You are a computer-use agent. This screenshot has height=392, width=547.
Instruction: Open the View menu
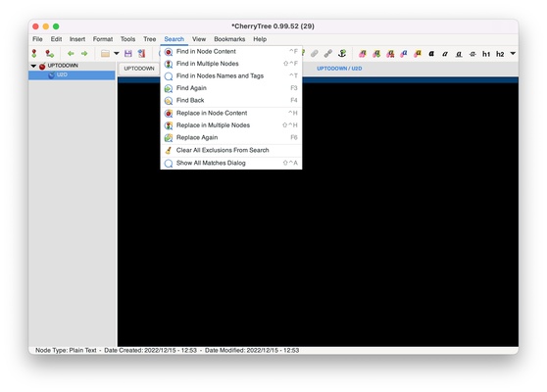click(199, 39)
